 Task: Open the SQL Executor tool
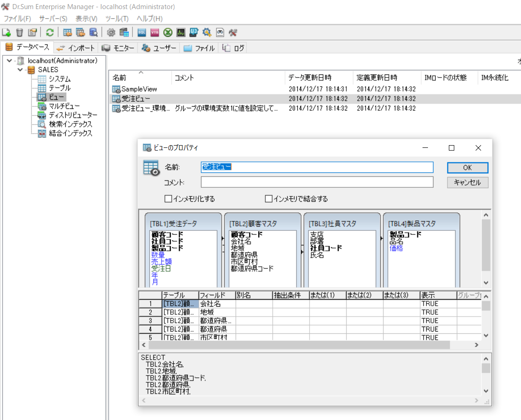(x=142, y=32)
